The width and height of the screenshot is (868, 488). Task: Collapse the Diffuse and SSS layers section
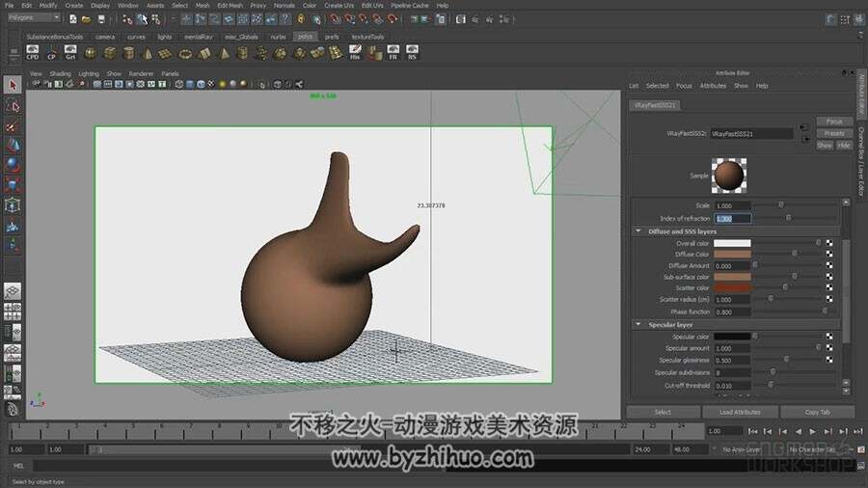(638, 231)
